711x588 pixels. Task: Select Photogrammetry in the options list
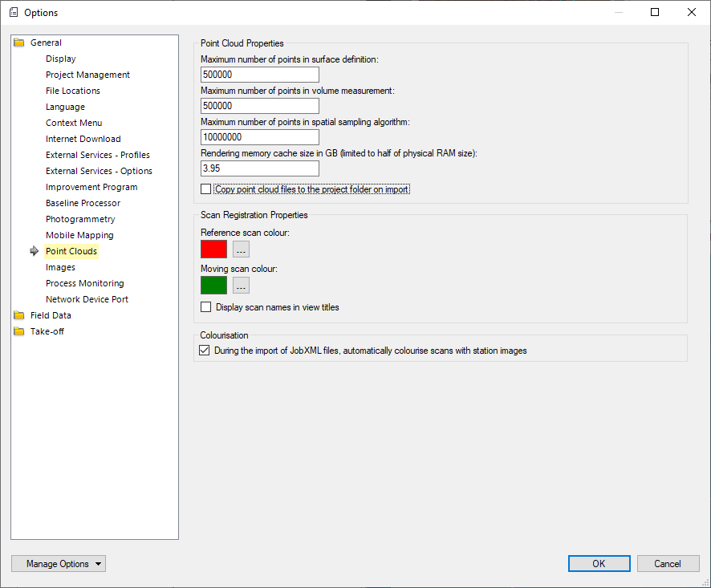pyautogui.click(x=80, y=220)
